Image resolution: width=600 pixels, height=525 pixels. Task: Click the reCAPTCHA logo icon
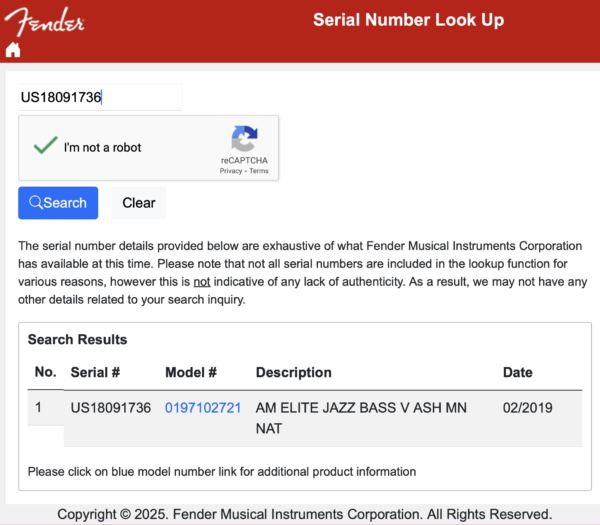click(x=244, y=138)
